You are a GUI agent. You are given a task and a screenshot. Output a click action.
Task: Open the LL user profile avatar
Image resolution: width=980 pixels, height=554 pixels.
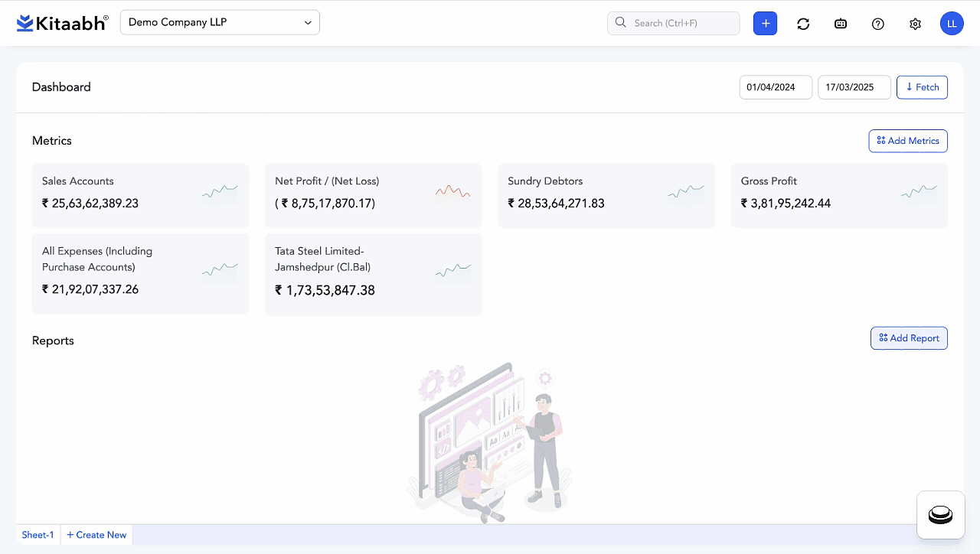[952, 24]
